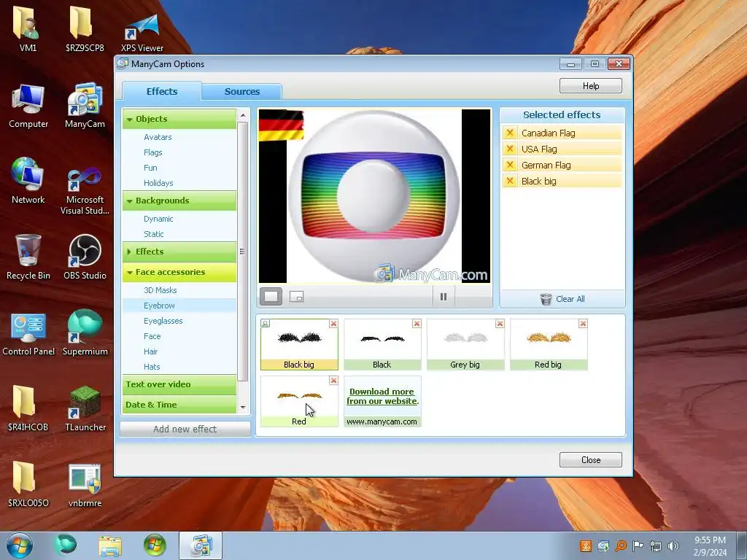Screen dimensions: 747x560
Task: Open the Start menu
Action: coord(20,545)
